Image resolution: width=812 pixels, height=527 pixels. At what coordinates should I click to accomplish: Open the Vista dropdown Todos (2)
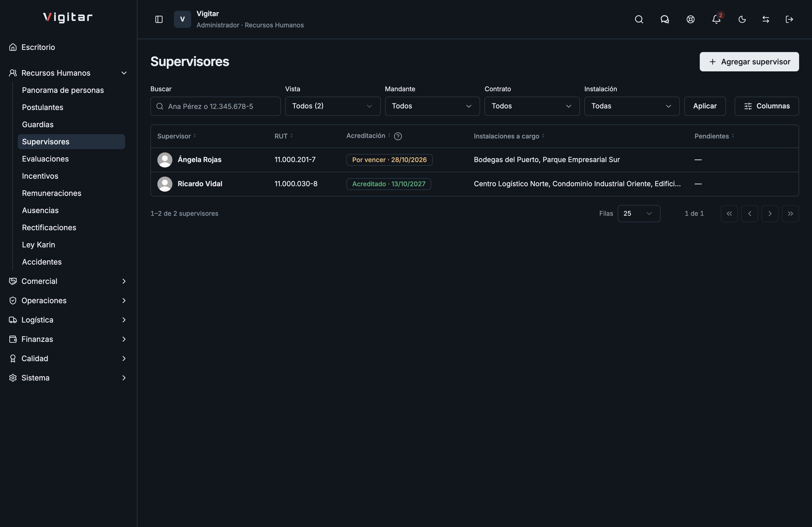click(x=333, y=106)
